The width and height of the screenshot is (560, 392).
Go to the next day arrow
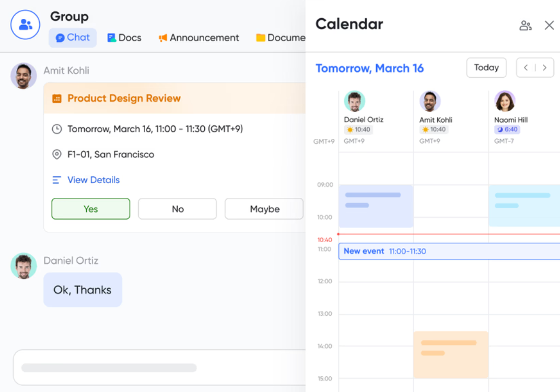click(x=544, y=67)
